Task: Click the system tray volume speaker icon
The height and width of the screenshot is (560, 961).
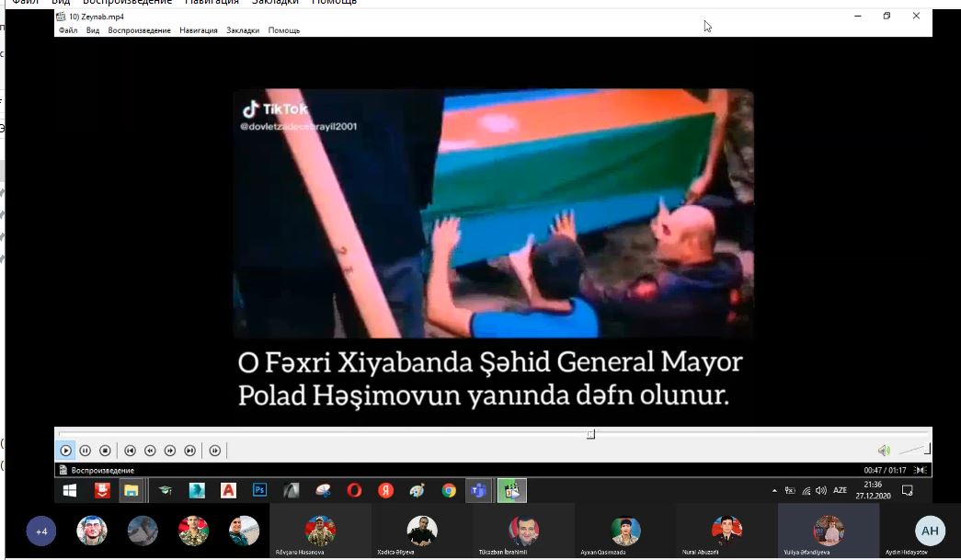Action: pyautogui.click(x=821, y=491)
